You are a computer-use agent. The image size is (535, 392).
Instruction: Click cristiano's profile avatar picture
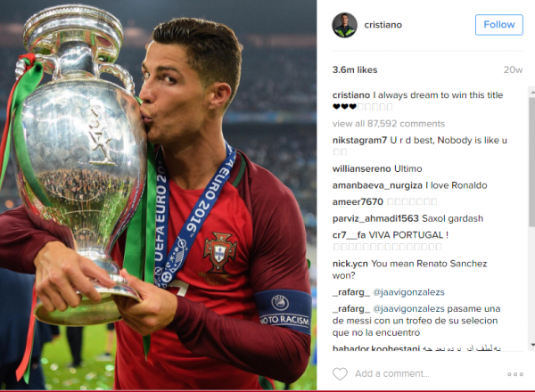(344, 25)
